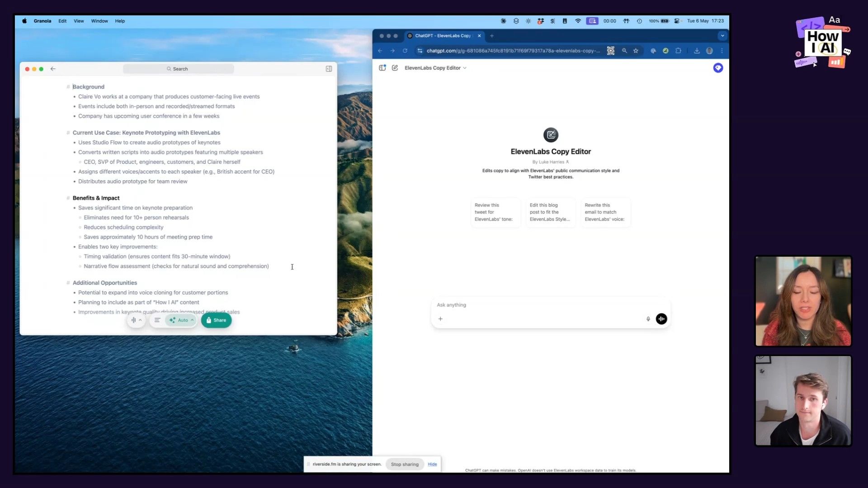
Task: Click the Ask anything message field
Action: [x=550, y=305]
